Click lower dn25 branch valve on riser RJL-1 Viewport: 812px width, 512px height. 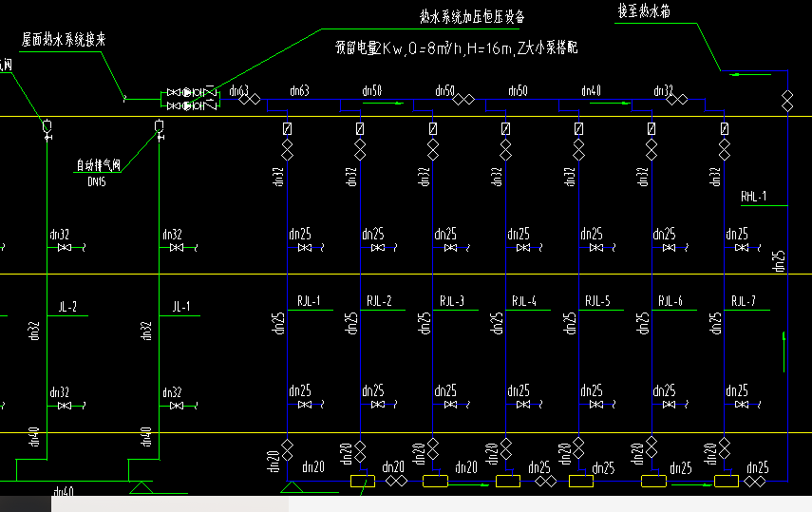pos(305,405)
